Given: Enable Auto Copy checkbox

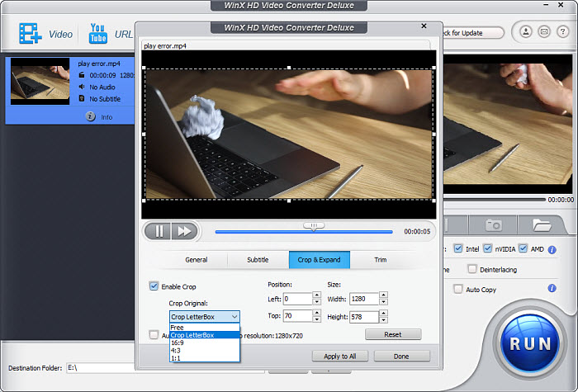Looking at the screenshot, I should click(457, 289).
